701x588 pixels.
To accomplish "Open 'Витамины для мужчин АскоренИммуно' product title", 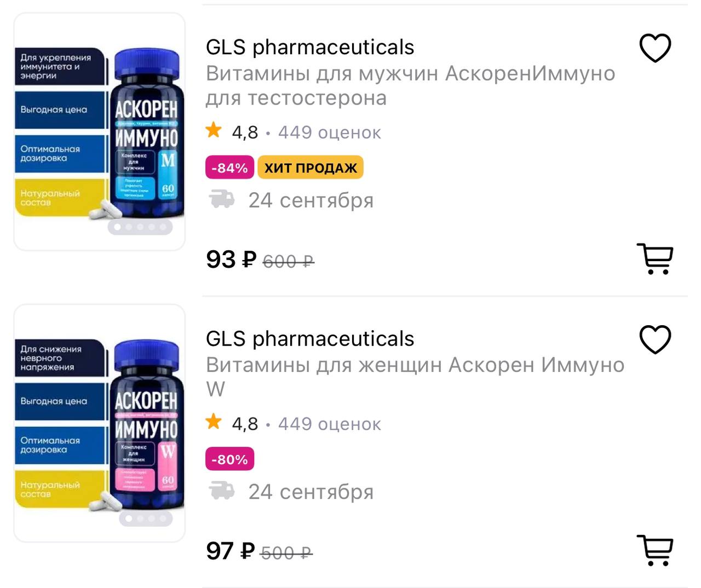I will 410,85.
